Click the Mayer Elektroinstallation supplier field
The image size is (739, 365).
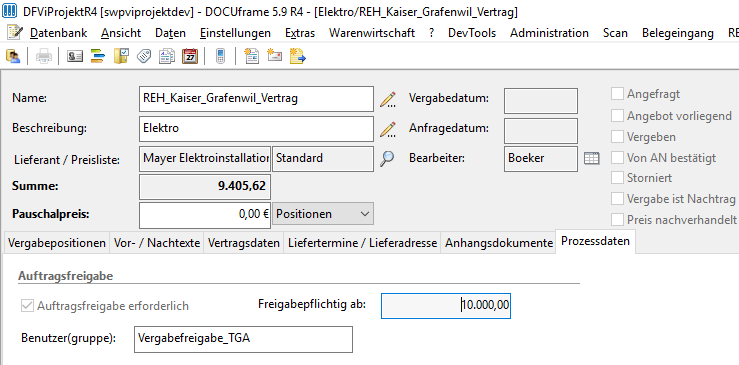pos(205,158)
